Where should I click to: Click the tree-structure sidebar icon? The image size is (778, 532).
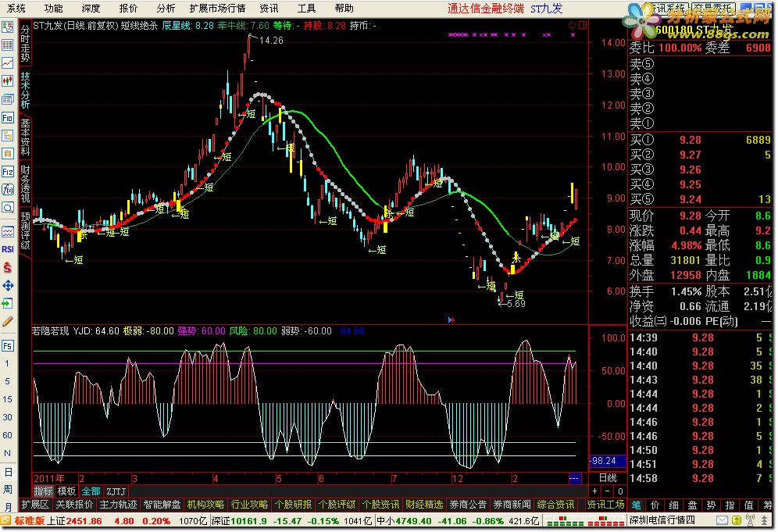[8, 135]
